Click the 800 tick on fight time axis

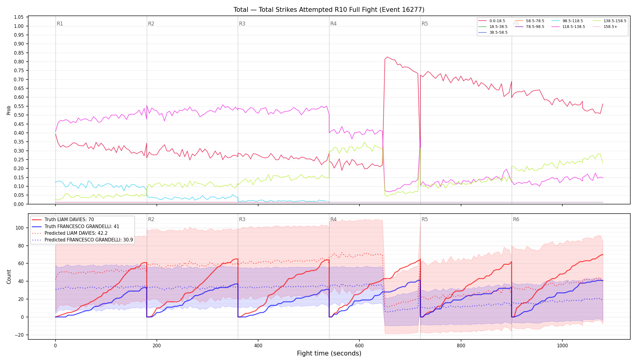461,345
